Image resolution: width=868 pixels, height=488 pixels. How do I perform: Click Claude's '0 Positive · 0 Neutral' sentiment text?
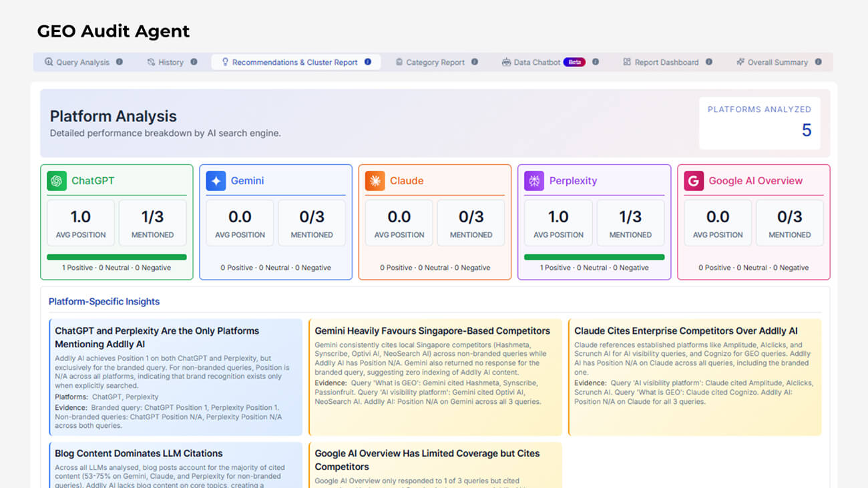435,268
